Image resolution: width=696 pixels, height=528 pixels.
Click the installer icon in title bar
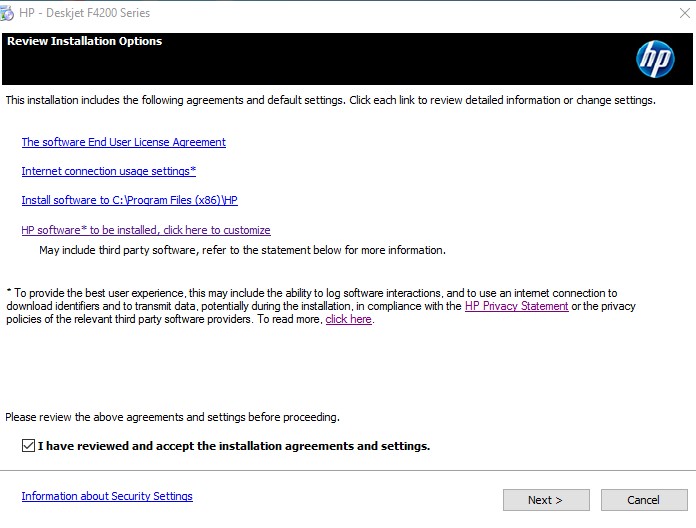(x=7, y=13)
